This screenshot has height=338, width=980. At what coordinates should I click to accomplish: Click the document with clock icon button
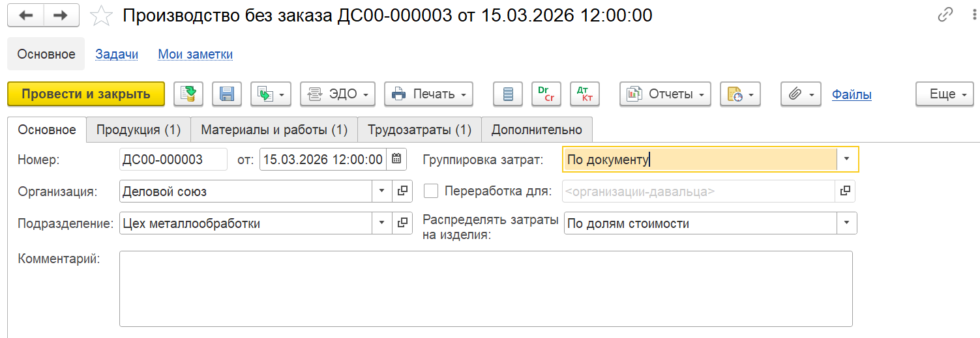click(x=740, y=94)
